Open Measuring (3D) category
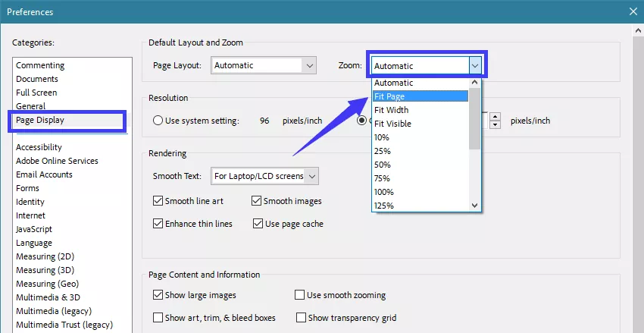 (x=45, y=270)
